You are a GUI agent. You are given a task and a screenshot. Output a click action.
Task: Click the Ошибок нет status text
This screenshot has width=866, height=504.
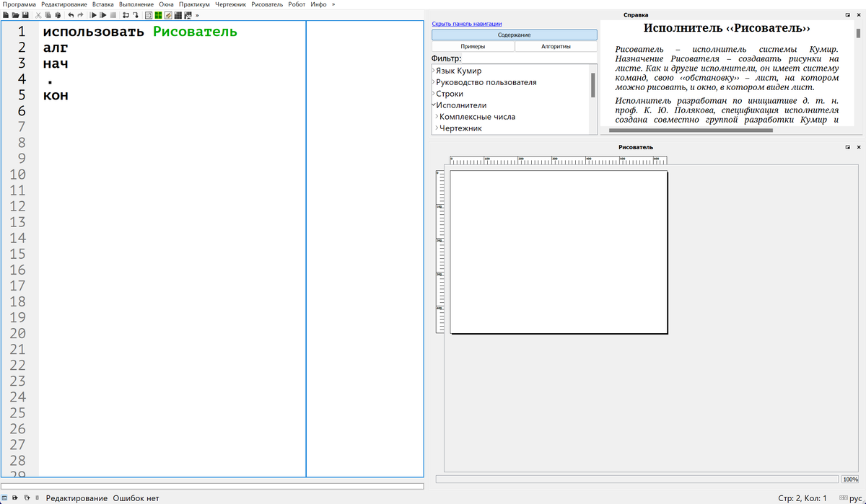(x=136, y=498)
